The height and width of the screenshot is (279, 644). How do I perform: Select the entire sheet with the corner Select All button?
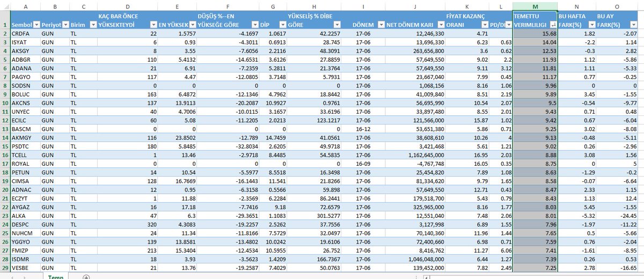pyautogui.click(x=6, y=6)
